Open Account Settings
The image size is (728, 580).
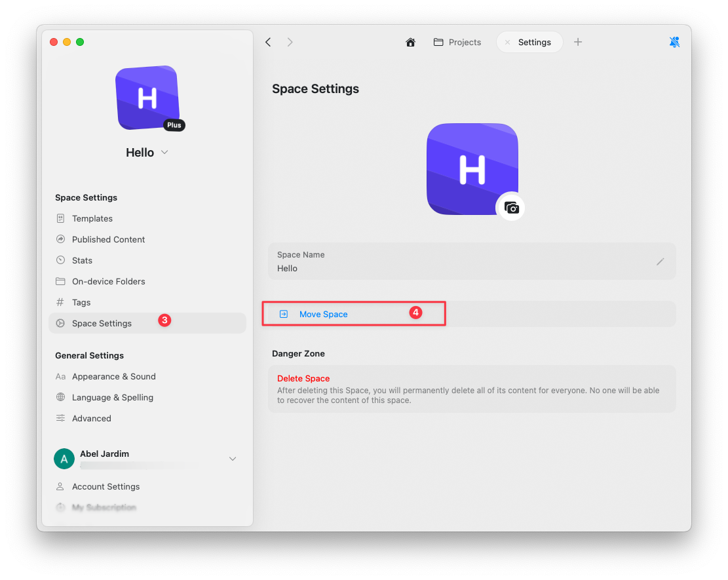(147, 486)
